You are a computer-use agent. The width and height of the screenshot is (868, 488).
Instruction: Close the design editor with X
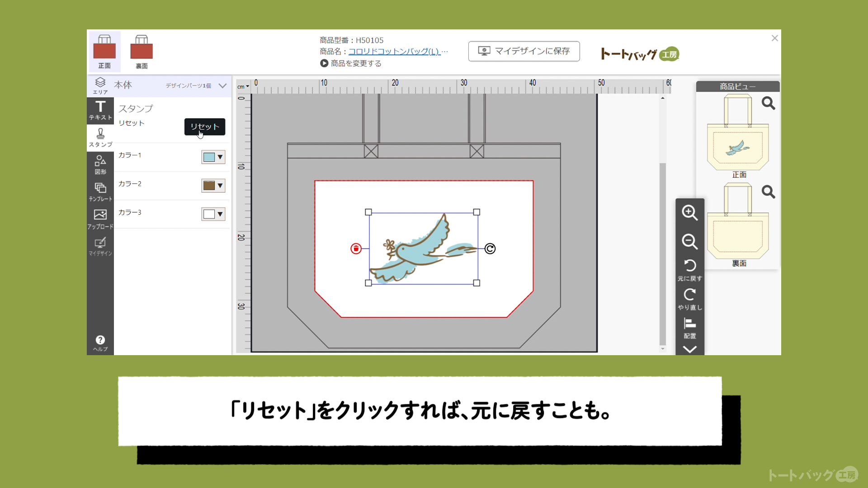pyautogui.click(x=774, y=38)
